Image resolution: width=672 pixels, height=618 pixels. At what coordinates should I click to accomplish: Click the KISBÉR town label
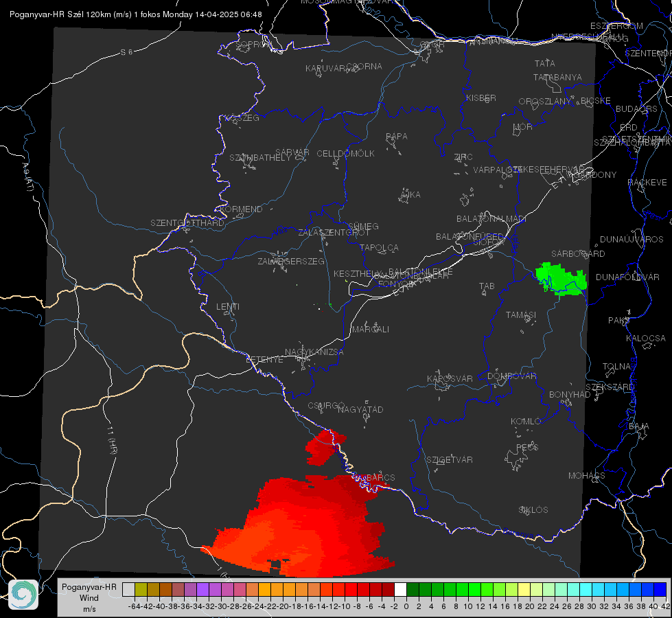[x=481, y=98]
